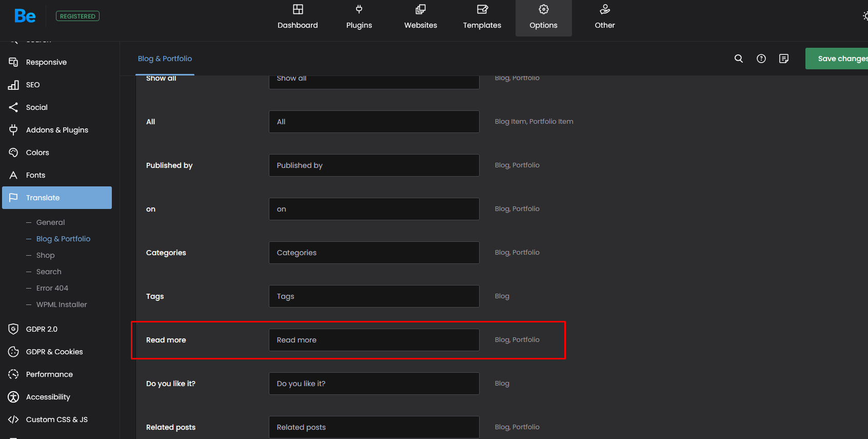Open Websites from top navigation

(420, 17)
